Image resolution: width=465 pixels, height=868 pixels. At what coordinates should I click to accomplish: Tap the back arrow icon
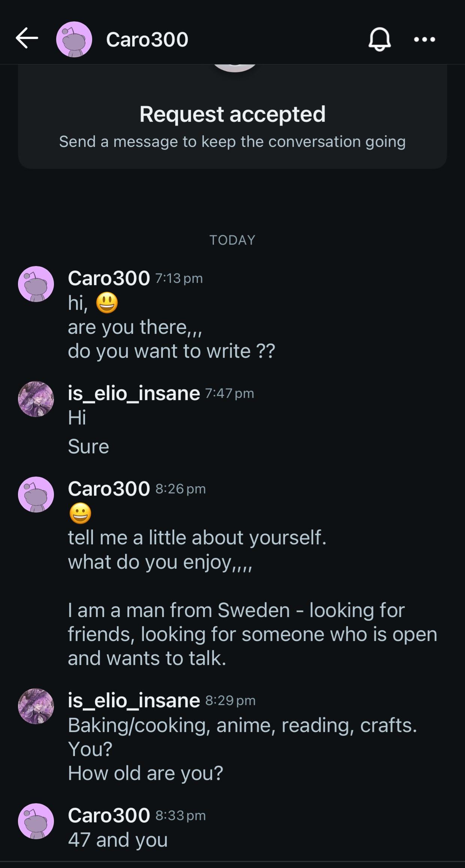pyautogui.click(x=27, y=38)
